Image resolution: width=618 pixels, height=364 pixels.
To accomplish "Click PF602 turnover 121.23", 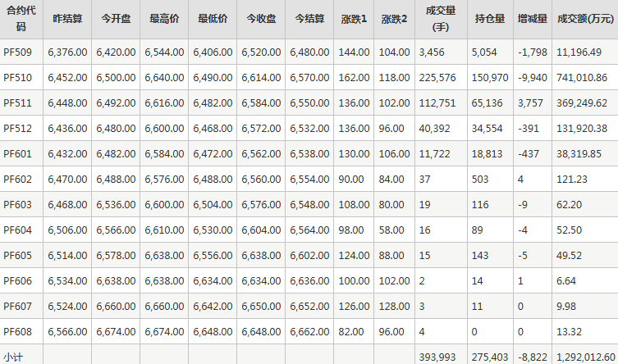I will click(572, 179).
